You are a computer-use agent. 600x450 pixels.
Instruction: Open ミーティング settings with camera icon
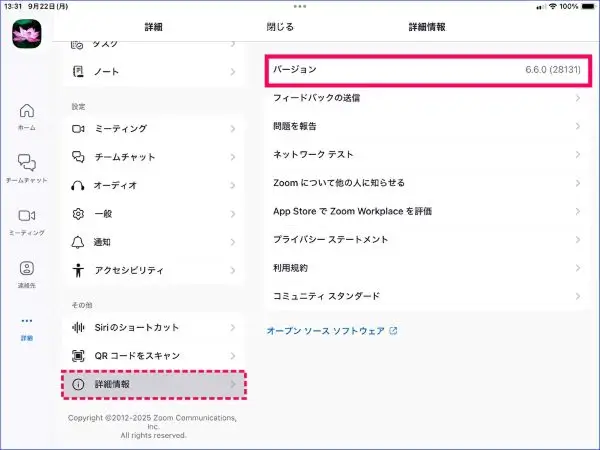153,129
